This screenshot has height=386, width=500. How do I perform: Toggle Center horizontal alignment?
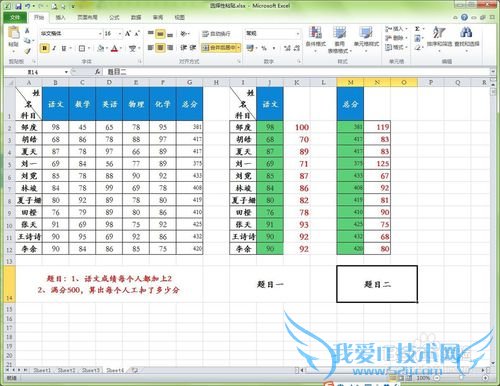[x=160, y=48]
